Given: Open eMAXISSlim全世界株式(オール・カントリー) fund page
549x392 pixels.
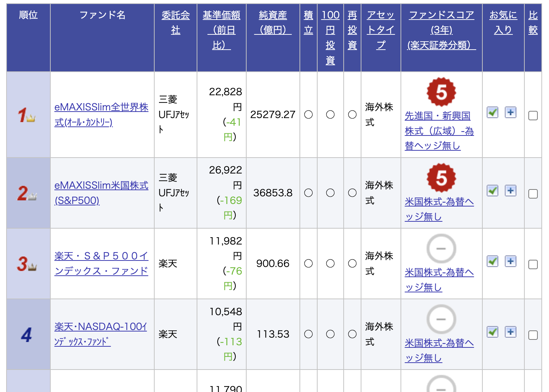Looking at the screenshot, I should 101,115.
